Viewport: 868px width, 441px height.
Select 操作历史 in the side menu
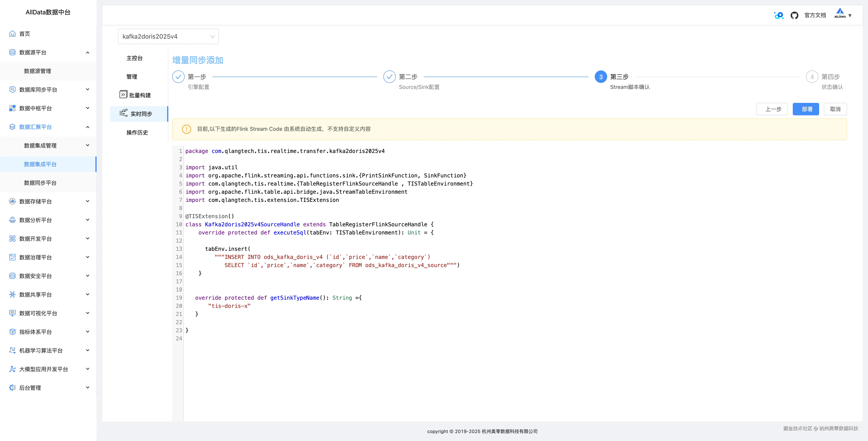(x=137, y=133)
